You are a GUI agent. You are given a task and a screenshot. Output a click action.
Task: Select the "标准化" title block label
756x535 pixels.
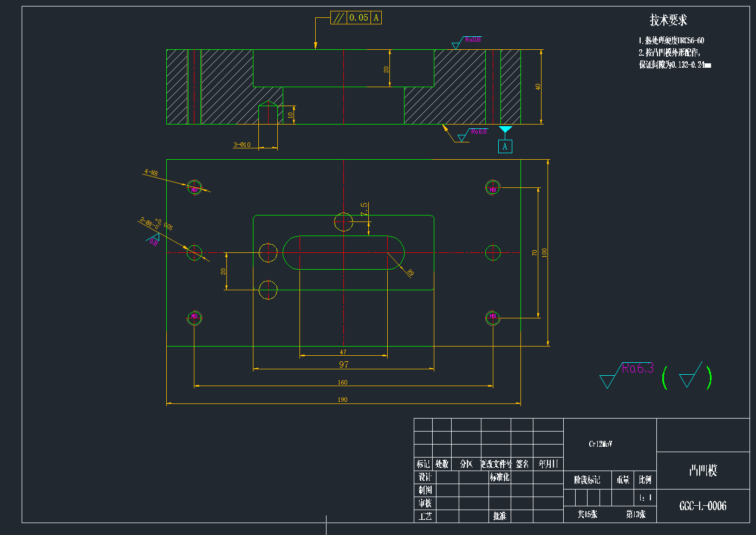coord(499,477)
